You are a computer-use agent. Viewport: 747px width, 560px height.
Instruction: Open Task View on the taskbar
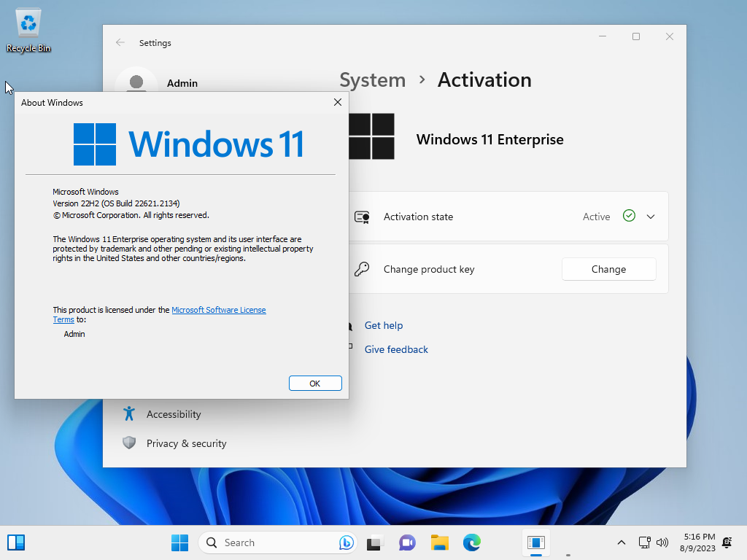[x=374, y=542]
